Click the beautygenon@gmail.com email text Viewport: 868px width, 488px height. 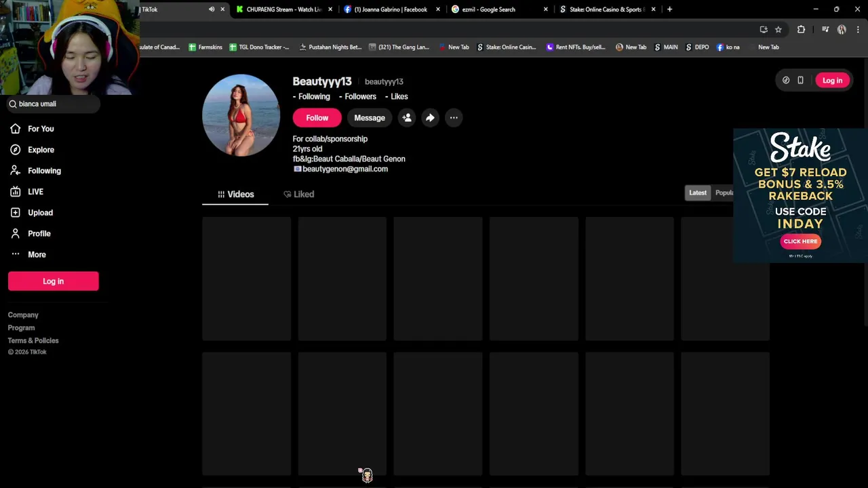click(x=345, y=169)
